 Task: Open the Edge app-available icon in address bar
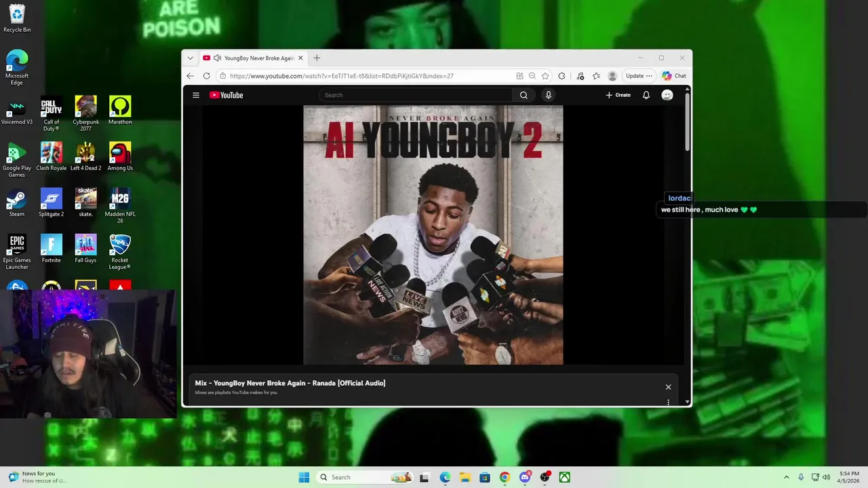519,76
